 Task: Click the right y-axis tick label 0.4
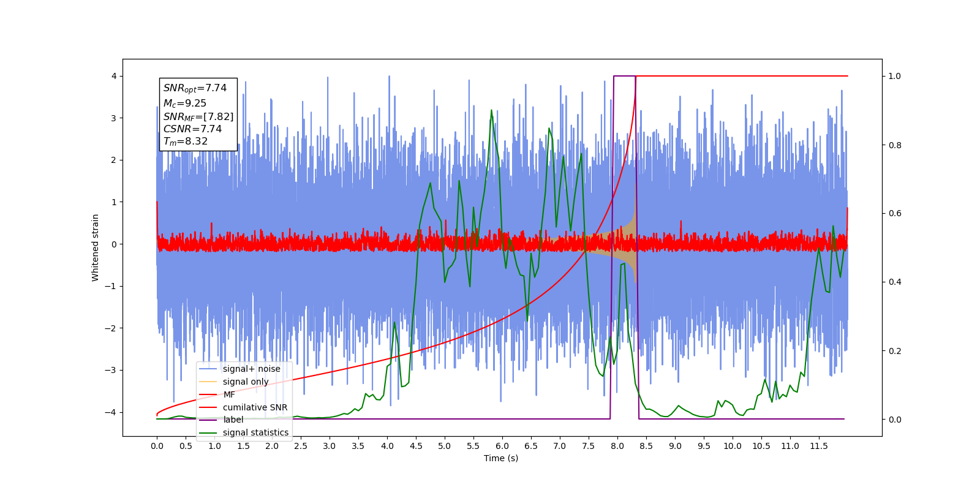895,282
